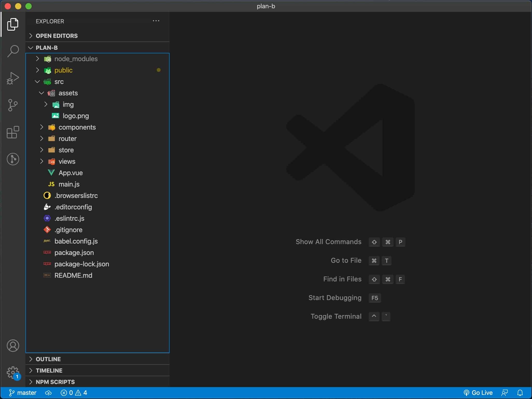Expand the node_modules folder
The image size is (532, 399).
click(x=76, y=59)
